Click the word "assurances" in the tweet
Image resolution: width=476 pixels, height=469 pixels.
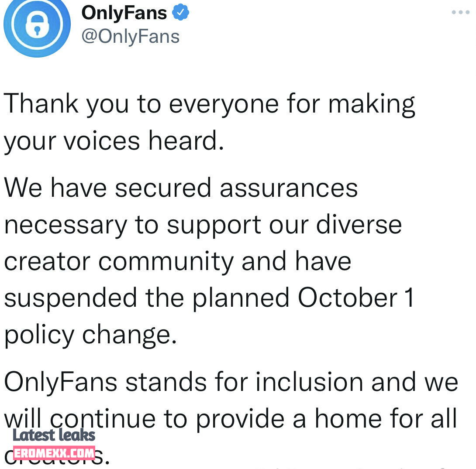click(x=289, y=188)
